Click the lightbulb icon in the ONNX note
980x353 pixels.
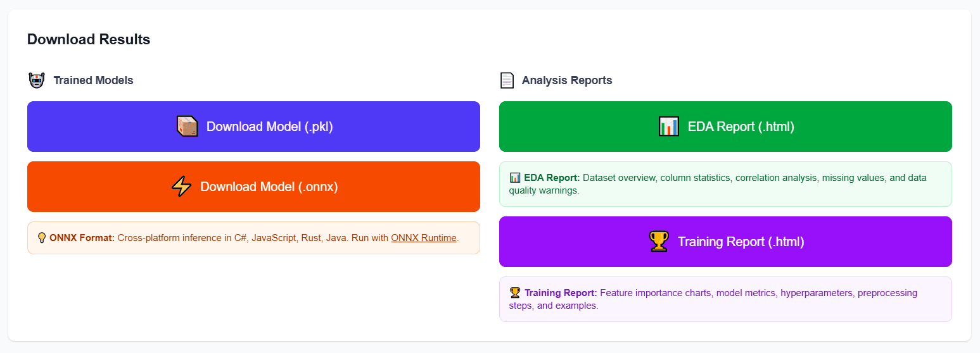pos(42,238)
